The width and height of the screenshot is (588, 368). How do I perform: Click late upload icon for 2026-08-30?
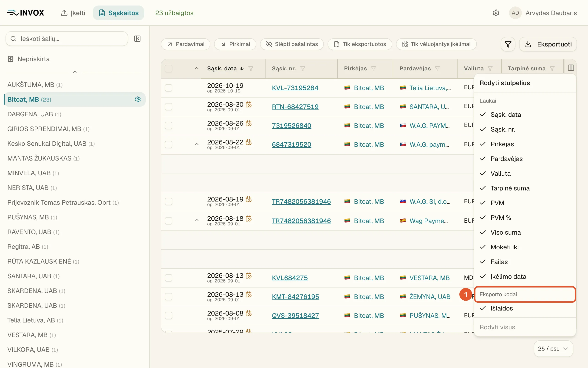coord(249,105)
